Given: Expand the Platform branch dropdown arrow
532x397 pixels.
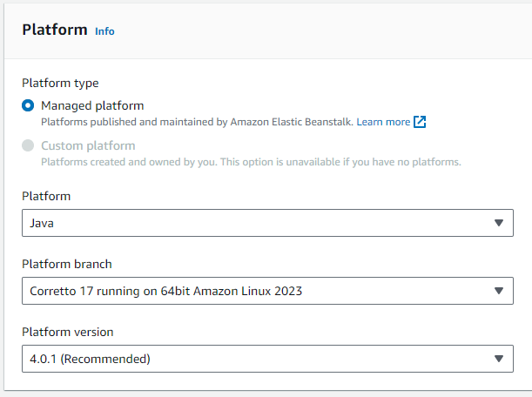Looking at the screenshot, I should pos(498,291).
